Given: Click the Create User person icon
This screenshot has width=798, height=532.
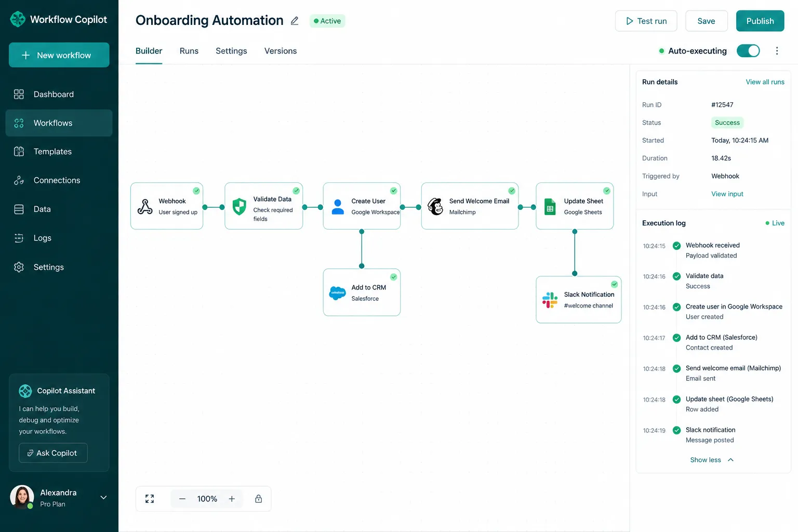Looking at the screenshot, I should pyautogui.click(x=338, y=207).
